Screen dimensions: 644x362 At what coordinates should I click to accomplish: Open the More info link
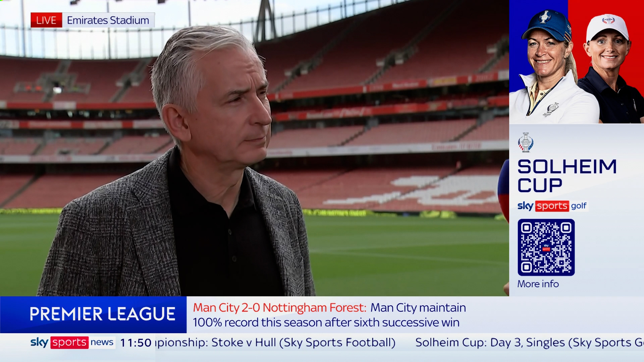pyautogui.click(x=538, y=284)
